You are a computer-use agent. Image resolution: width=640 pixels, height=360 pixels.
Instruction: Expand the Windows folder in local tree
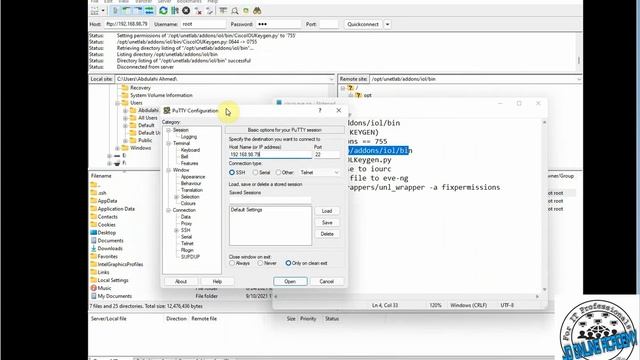117,148
